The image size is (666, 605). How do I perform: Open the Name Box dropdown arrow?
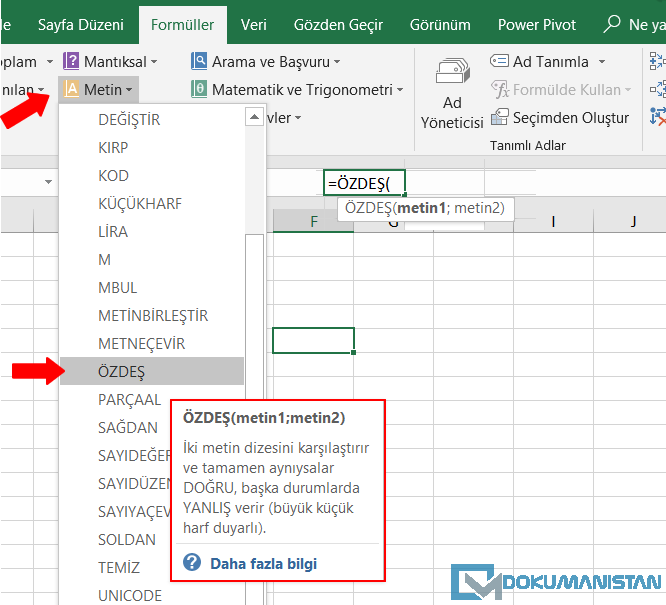pyautogui.click(x=48, y=182)
